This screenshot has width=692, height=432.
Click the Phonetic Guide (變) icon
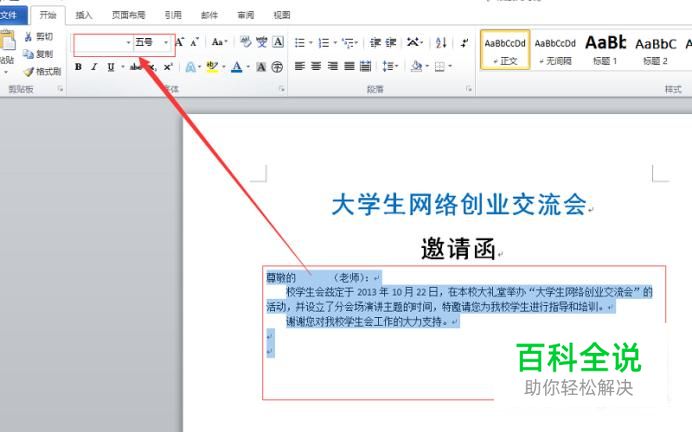[262, 42]
